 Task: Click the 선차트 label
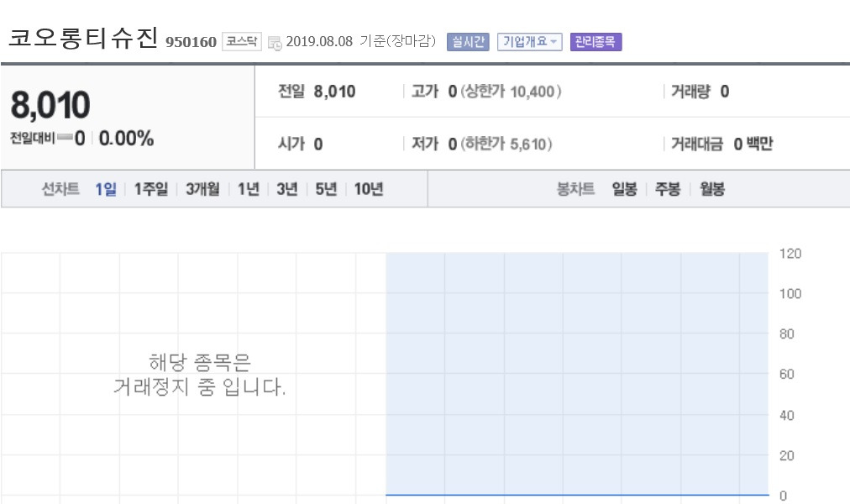(60, 189)
